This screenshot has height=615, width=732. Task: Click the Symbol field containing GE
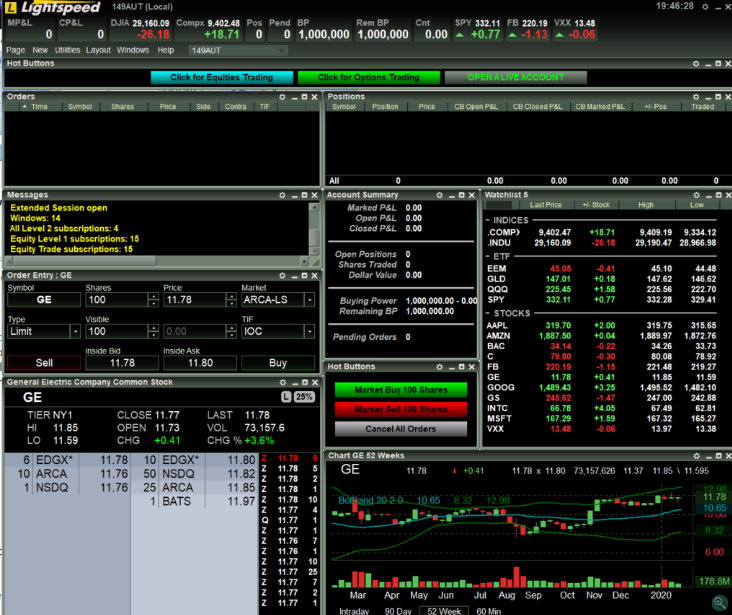tap(44, 300)
